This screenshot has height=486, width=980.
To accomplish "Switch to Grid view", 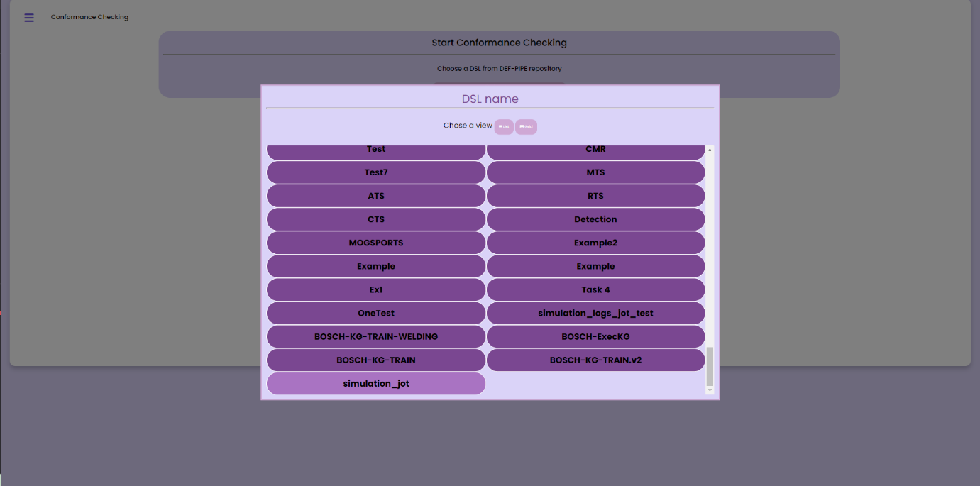I will click(x=526, y=126).
